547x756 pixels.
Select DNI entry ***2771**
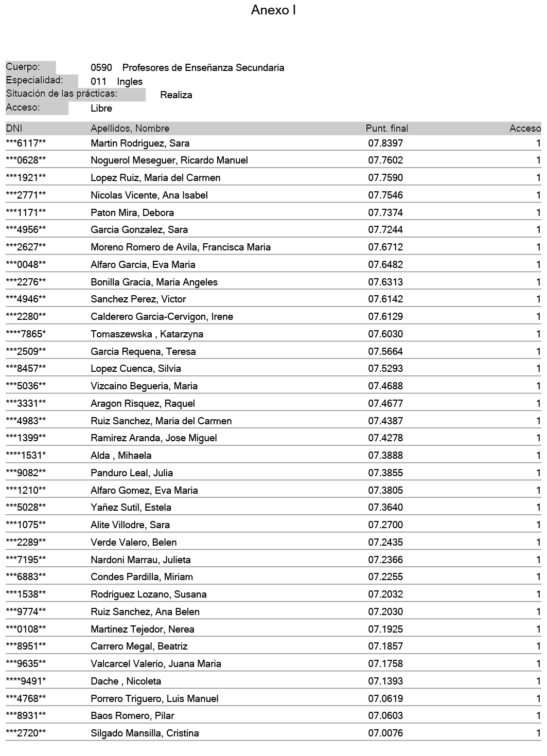click(26, 195)
